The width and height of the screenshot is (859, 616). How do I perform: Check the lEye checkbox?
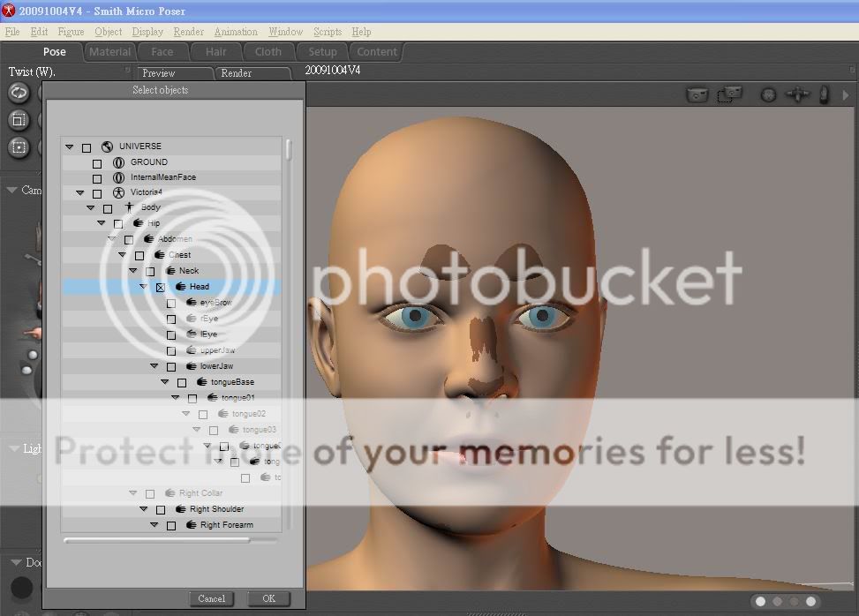pos(171,335)
